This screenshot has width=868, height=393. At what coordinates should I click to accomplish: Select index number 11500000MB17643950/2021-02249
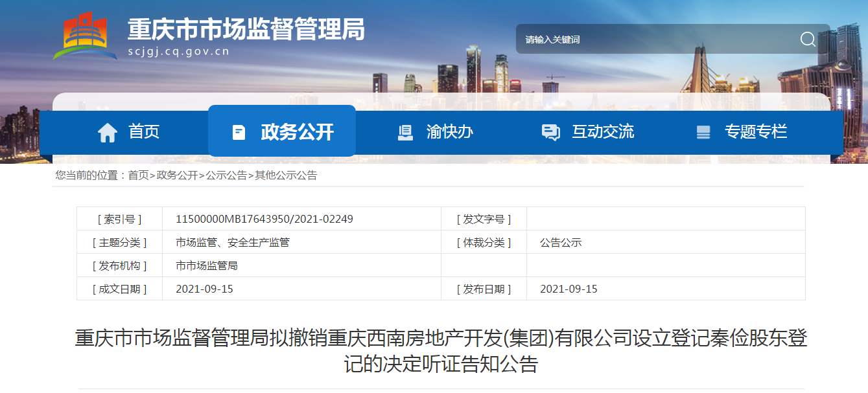pos(264,219)
